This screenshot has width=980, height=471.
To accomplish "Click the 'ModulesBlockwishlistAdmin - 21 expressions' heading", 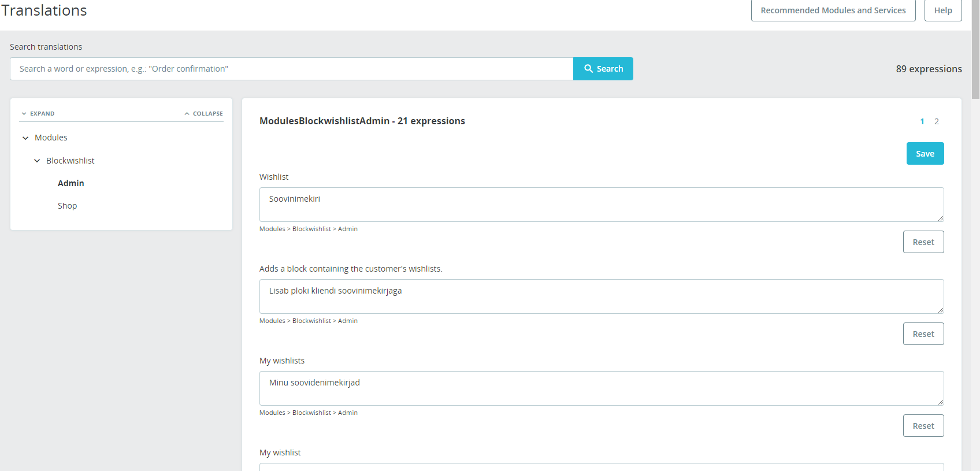I will tap(362, 121).
